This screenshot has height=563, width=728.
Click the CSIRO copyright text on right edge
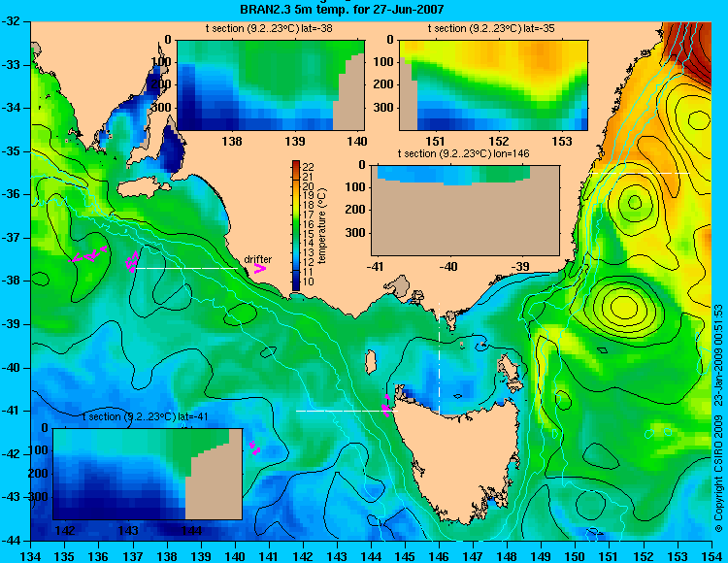[718, 417]
